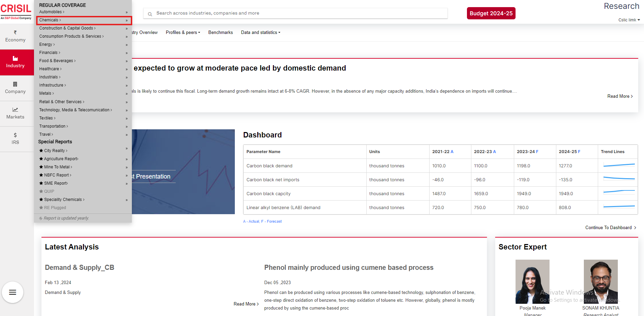Click the Budget 2024-25 button
644x316 pixels.
491,13
